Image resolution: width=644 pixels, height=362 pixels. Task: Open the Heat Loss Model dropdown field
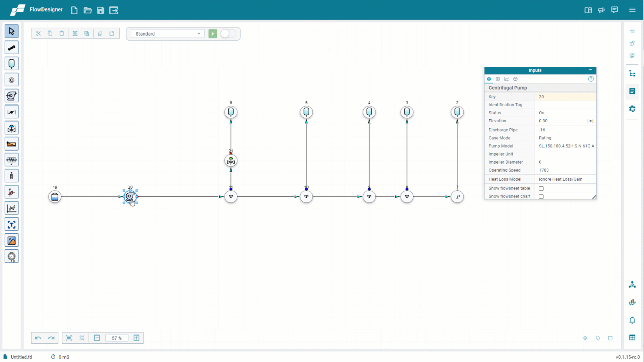[x=565, y=179]
